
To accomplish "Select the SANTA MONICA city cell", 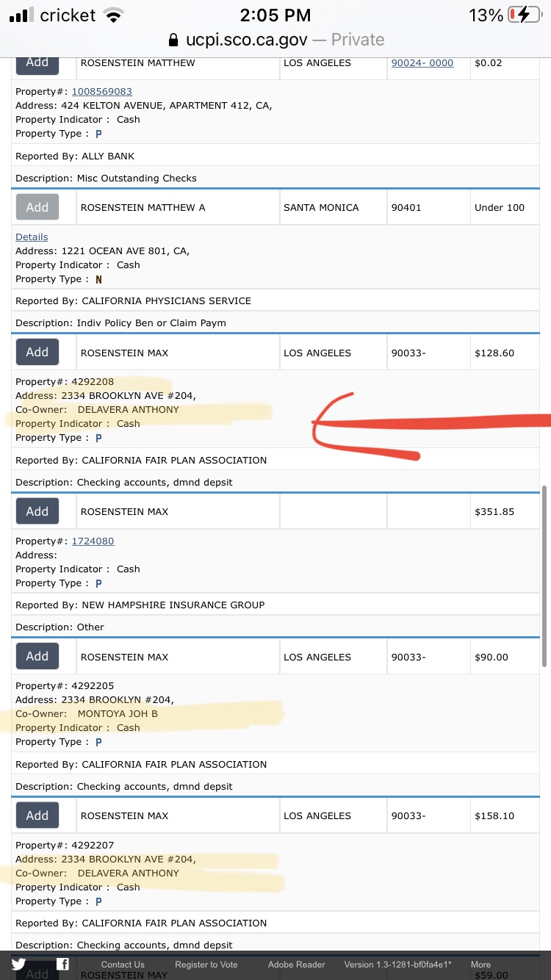I will [x=333, y=208].
